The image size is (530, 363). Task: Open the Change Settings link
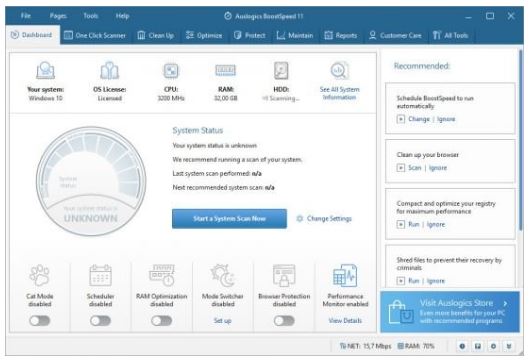(x=329, y=219)
